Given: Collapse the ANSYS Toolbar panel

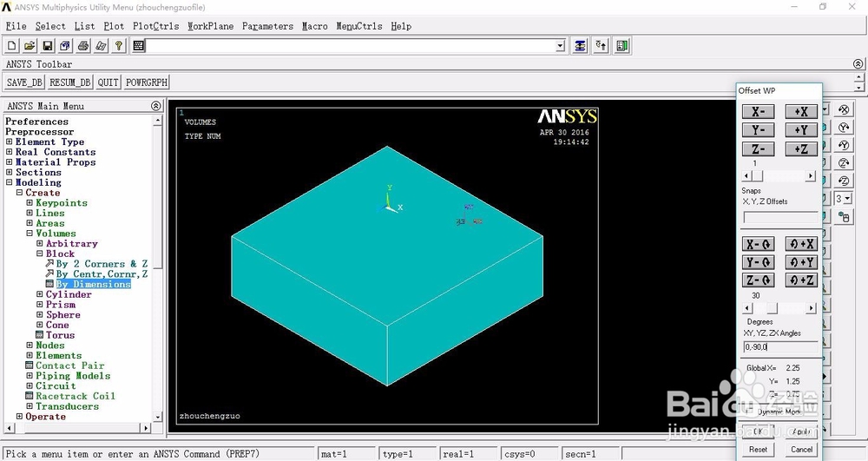Looking at the screenshot, I should [x=858, y=63].
